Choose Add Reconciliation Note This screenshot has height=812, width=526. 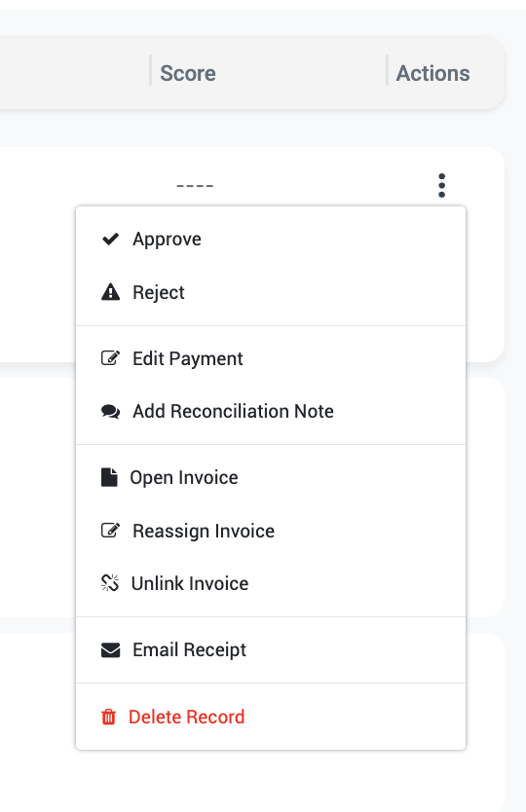point(233,411)
